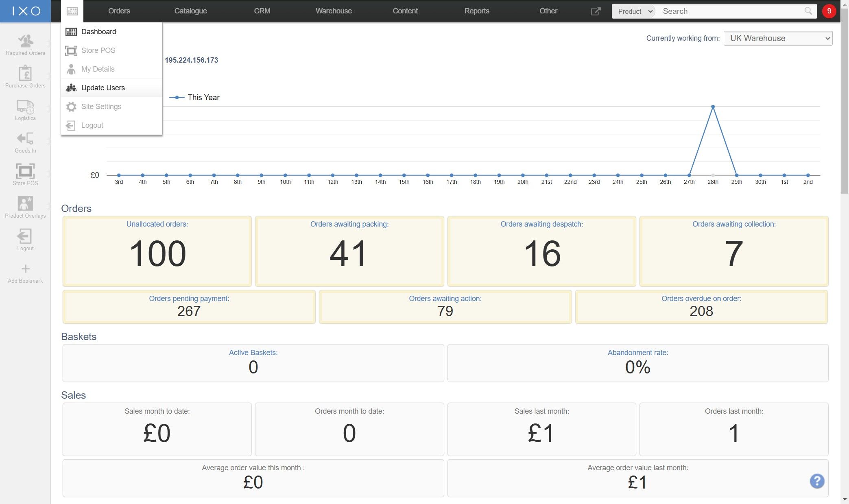
Task: Open the UK Warehouse location dropdown
Action: (778, 38)
